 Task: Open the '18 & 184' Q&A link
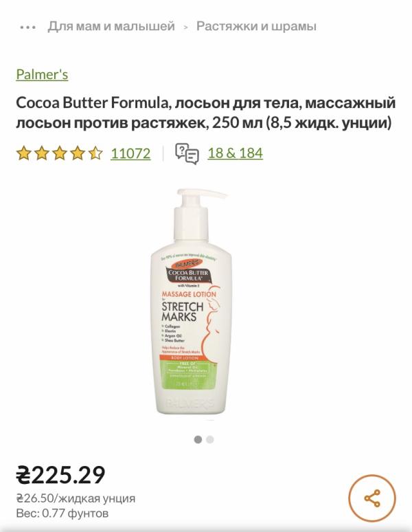coord(235,153)
